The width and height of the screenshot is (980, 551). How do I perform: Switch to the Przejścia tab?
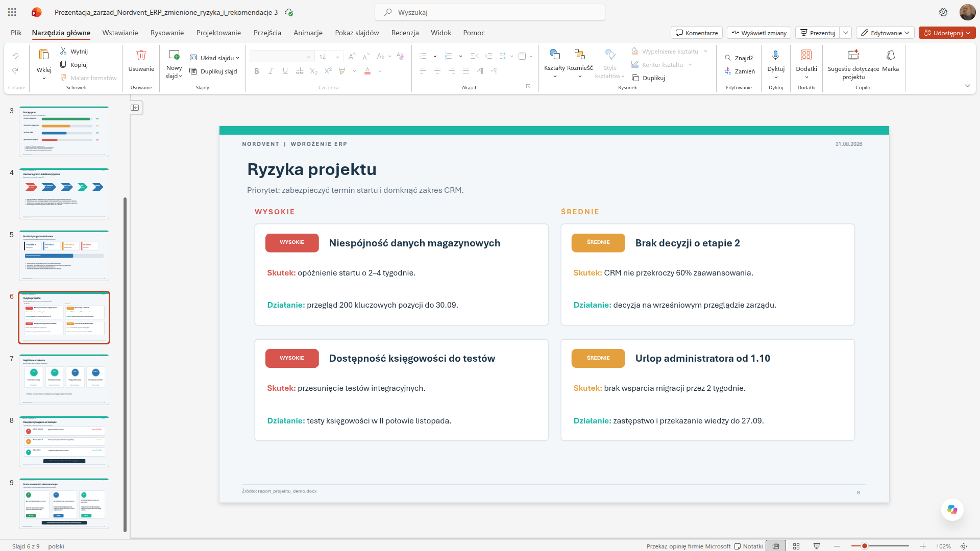pos(267,33)
